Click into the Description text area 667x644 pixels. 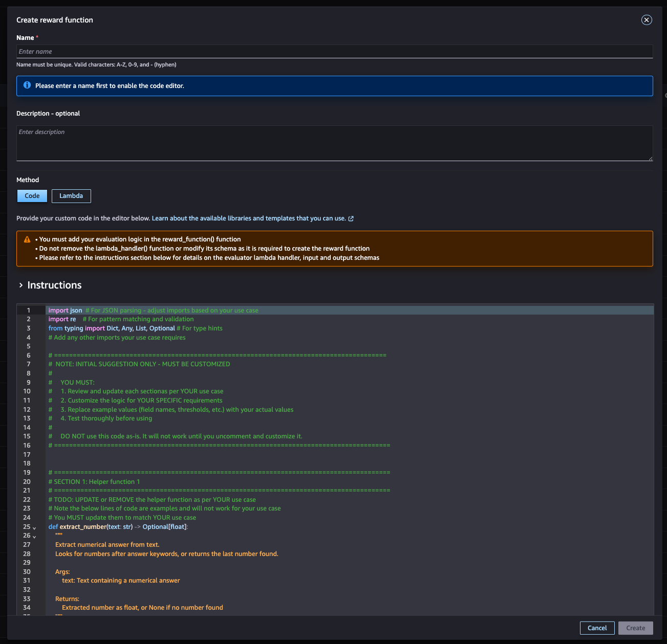pyautogui.click(x=334, y=143)
